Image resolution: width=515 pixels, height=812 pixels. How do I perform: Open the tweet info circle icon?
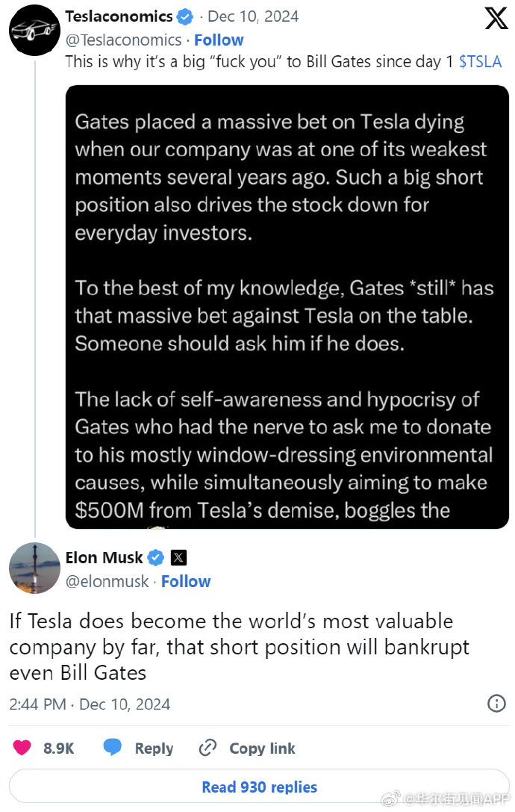pos(496,703)
